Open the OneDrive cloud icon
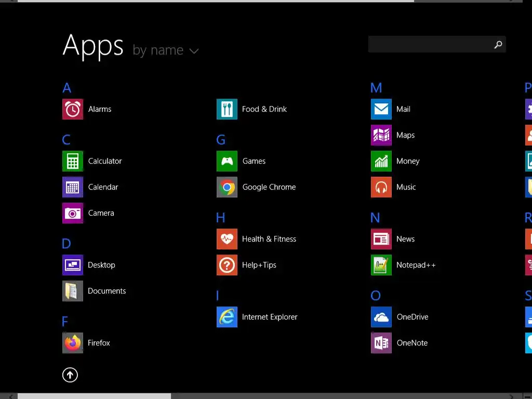 381,317
